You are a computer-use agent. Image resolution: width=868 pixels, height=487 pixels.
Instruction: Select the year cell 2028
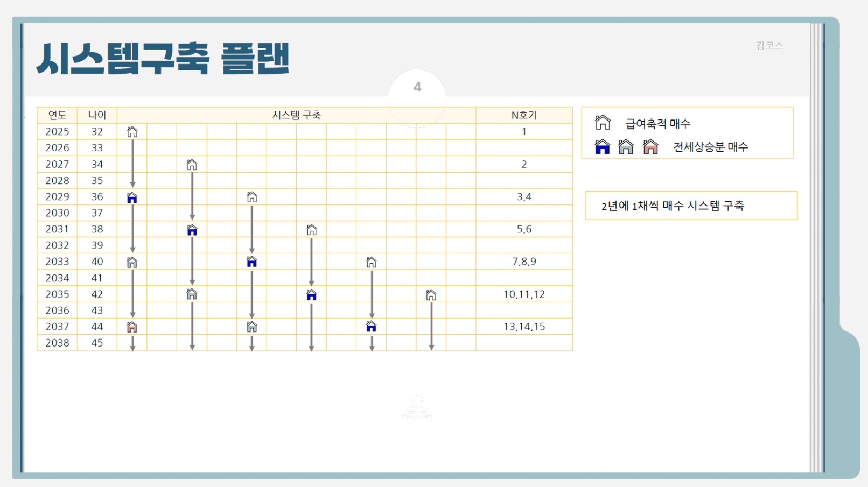click(57, 180)
